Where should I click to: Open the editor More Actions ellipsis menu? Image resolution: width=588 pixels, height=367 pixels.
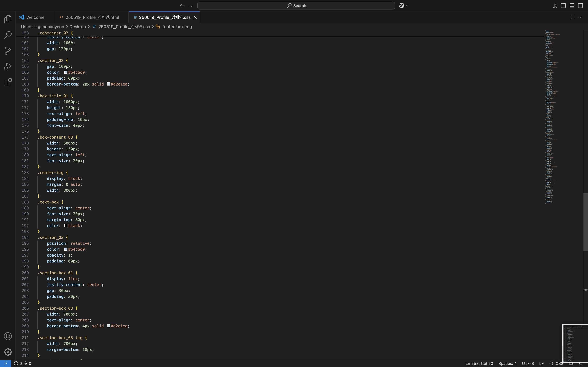pyautogui.click(x=580, y=17)
